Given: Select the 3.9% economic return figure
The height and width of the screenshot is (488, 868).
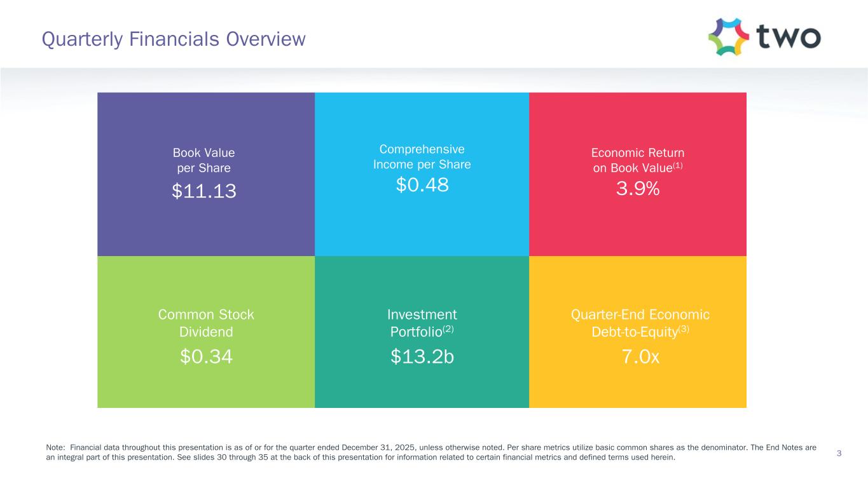Looking at the screenshot, I should point(637,189).
